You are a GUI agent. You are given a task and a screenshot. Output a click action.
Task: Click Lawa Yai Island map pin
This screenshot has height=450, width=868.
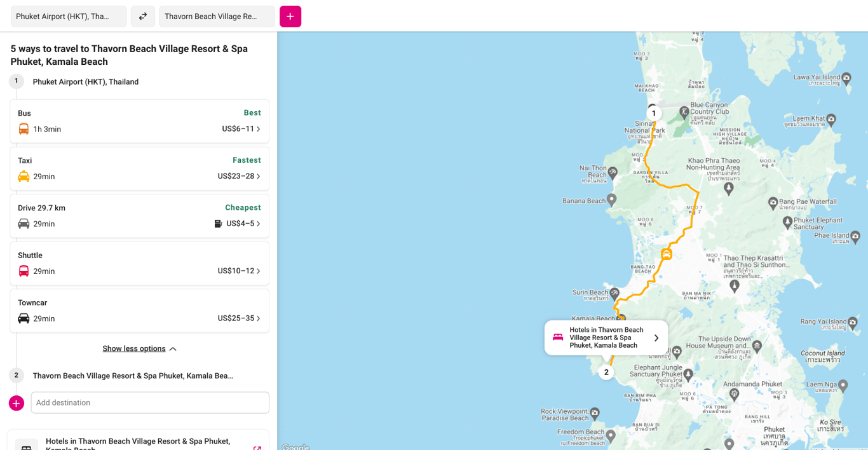(x=847, y=79)
